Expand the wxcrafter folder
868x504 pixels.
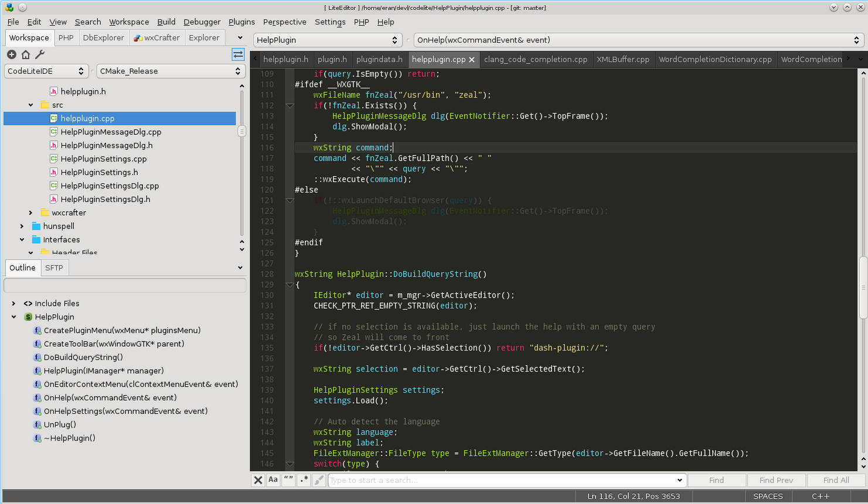[x=30, y=213]
